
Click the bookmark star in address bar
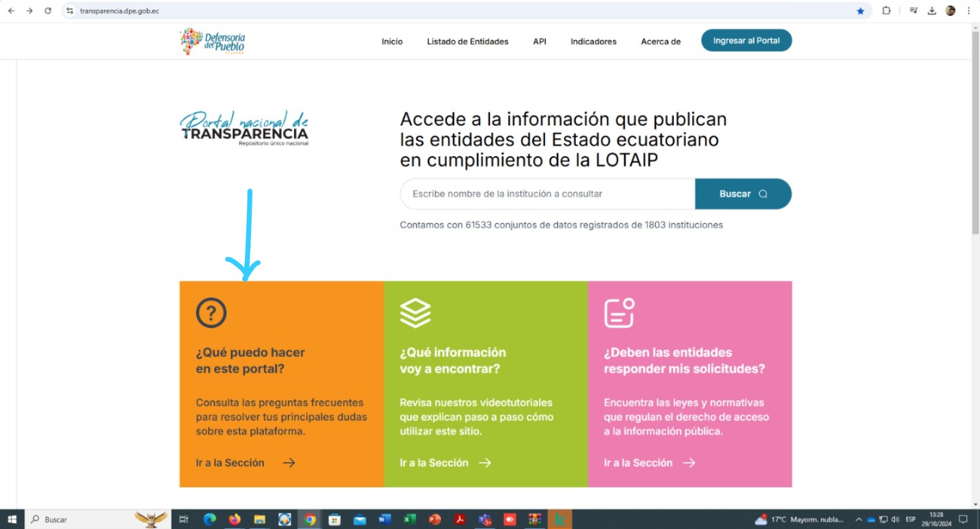tap(860, 11)
